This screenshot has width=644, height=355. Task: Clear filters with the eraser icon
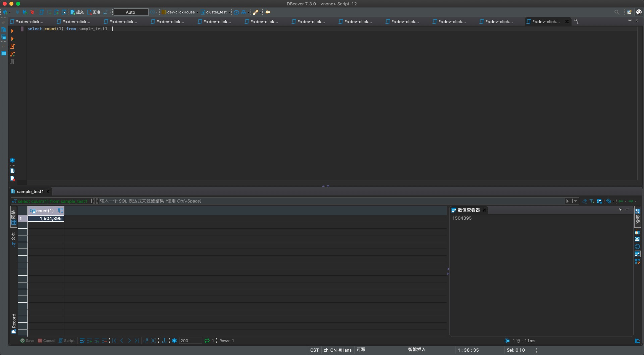point(585,201)
